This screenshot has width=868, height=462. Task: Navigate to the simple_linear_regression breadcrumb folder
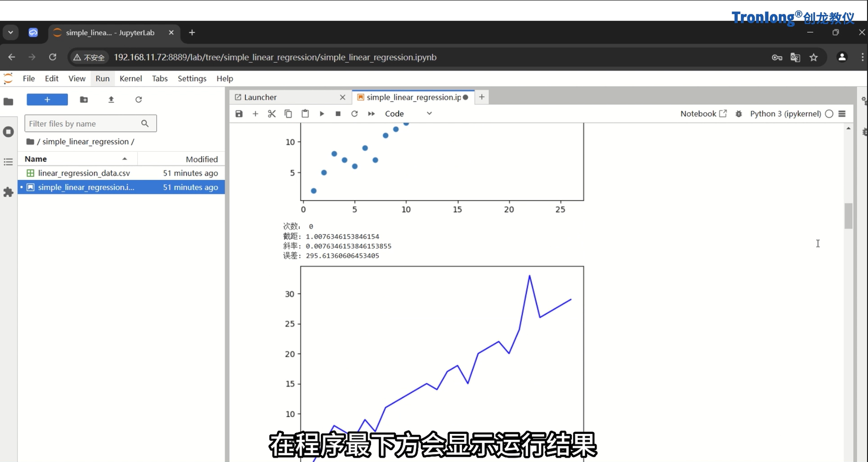coord(86,142)
